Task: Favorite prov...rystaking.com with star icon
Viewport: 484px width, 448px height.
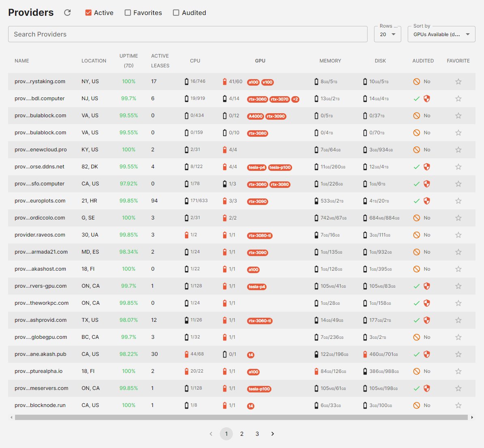Action: (458, 82)
